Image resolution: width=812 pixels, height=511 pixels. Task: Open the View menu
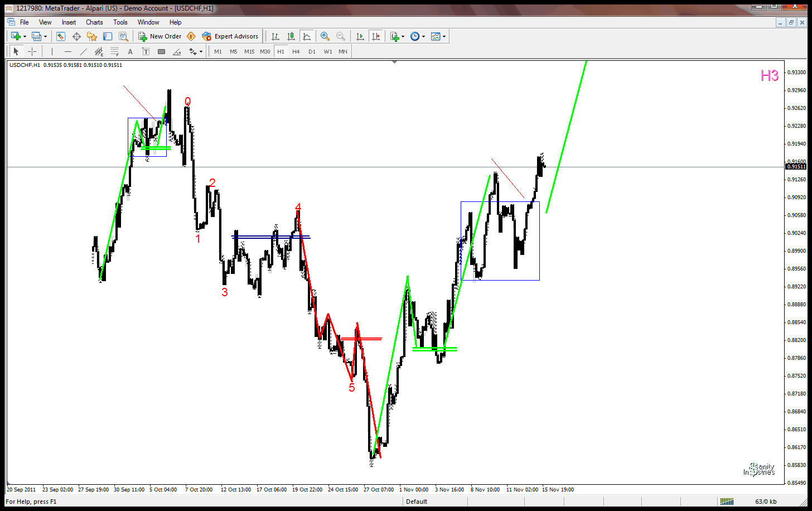click(45, 22)
